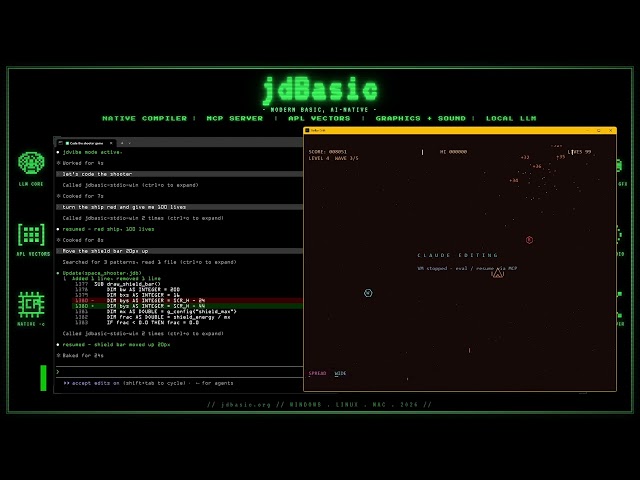Click 'MCP SERVER' header label
Viewport: 640px width, 480px height.
coord(235,118)
